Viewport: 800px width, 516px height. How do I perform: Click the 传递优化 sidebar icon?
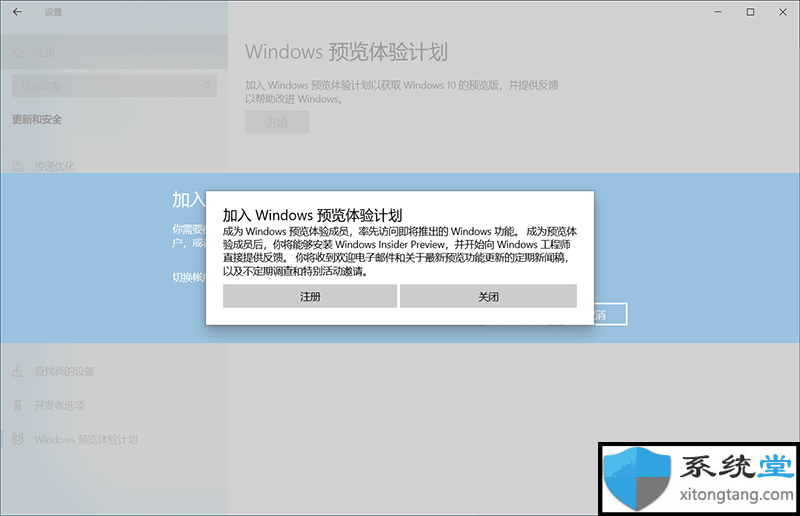point(18,166)
